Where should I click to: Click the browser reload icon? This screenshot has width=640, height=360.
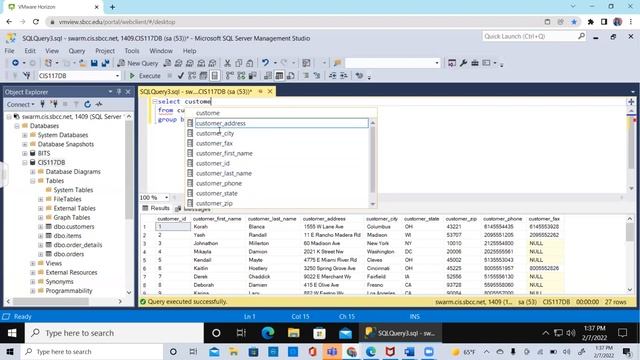pyautogui.click(x=36, y=22)
